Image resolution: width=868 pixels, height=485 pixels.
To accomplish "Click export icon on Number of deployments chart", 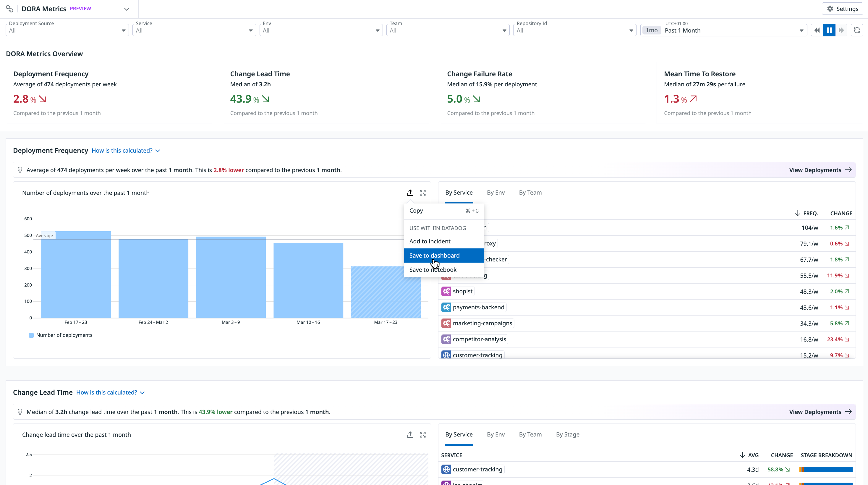I will coord(410,193).
